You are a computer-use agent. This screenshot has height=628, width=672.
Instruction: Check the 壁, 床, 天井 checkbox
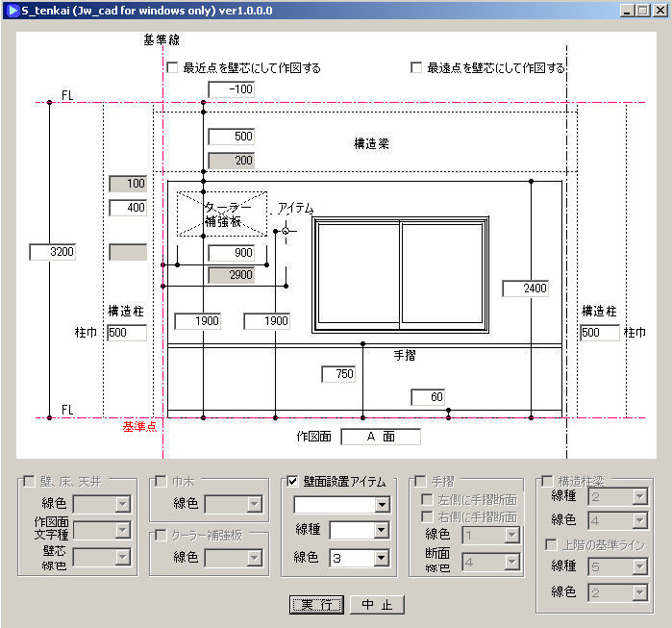click(x=28, y=482)
